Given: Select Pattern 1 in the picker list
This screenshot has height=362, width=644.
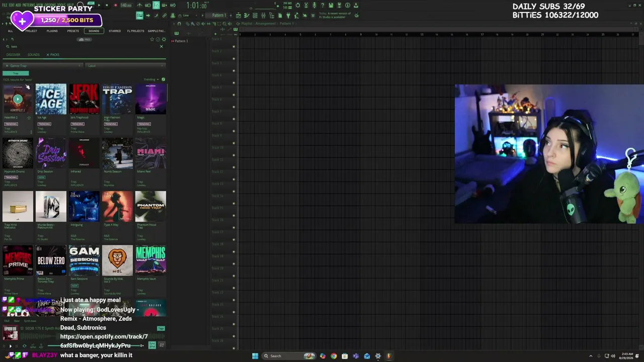Looking at the screenshot, I should pos(181,41).
